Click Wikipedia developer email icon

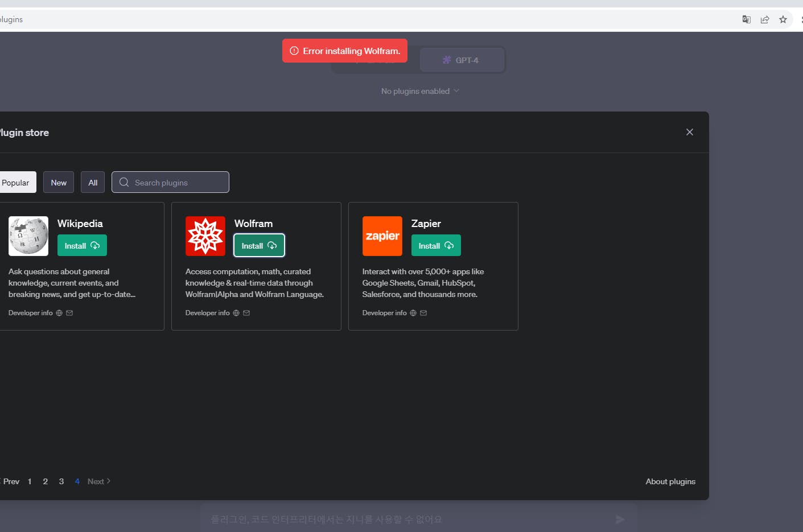coord(69,313)
